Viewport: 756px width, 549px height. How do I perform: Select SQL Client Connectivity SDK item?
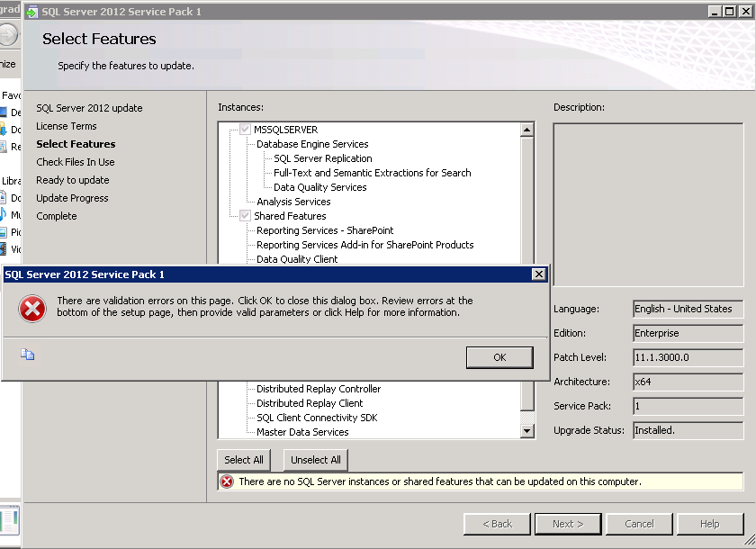click(x=317, y=418)
